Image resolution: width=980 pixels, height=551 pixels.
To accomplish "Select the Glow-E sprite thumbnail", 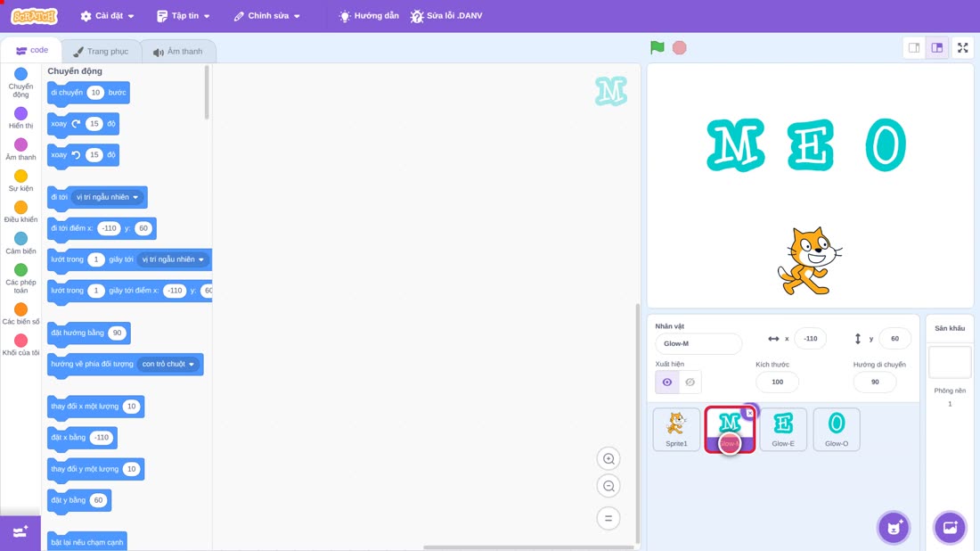I will click(x=783, y=429).
